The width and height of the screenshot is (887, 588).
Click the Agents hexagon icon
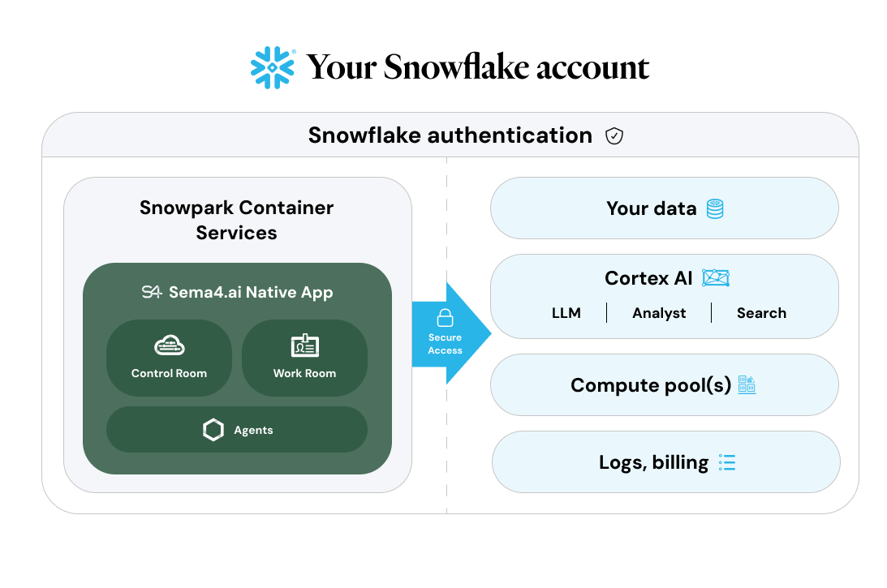(x=213, y=430)
